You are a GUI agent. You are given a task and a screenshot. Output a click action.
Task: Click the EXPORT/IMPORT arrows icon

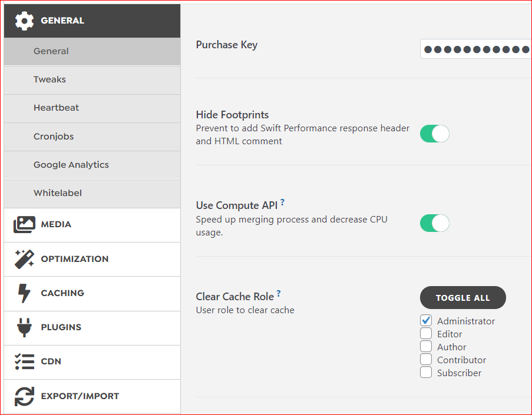pos(24,396)
